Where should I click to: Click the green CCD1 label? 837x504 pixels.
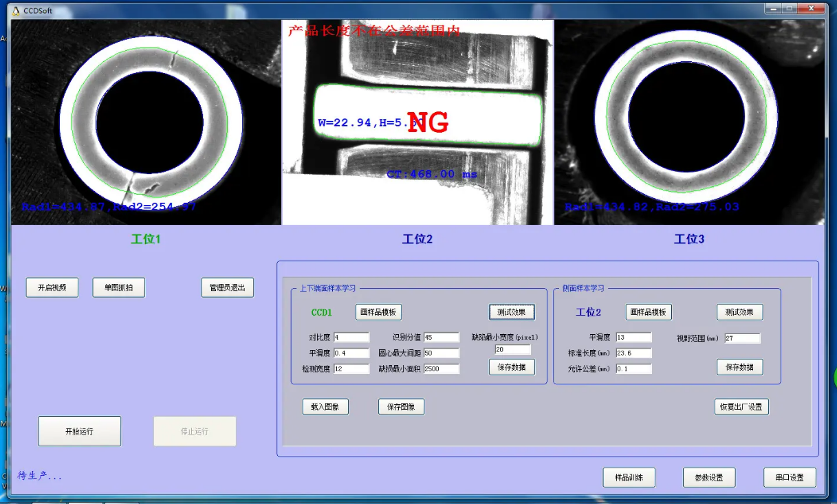322,312
